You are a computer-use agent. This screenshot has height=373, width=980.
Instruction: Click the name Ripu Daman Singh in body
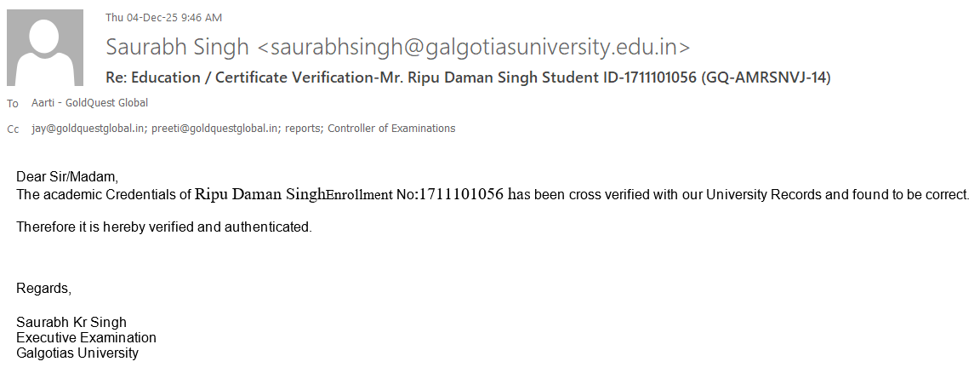tap(260, 194)
